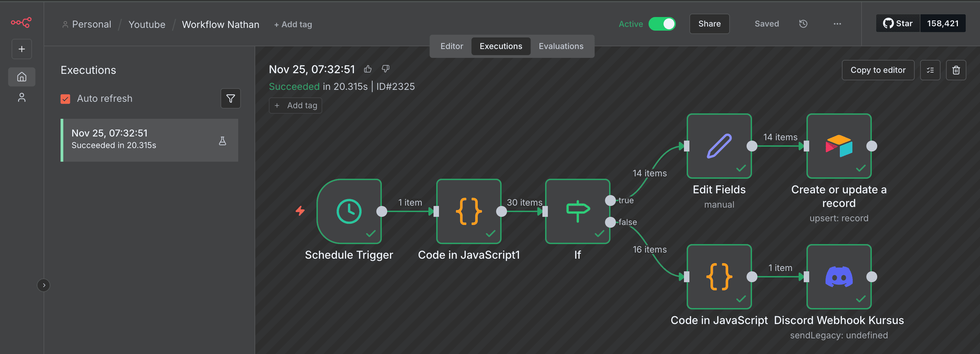Click thumbs up on execution

[x=368, y=69]
